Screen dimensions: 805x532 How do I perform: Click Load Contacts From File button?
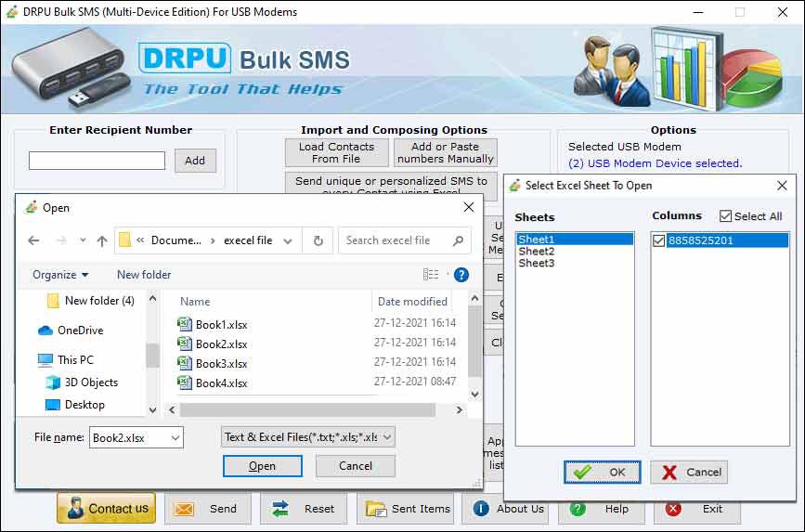point(336,152)
